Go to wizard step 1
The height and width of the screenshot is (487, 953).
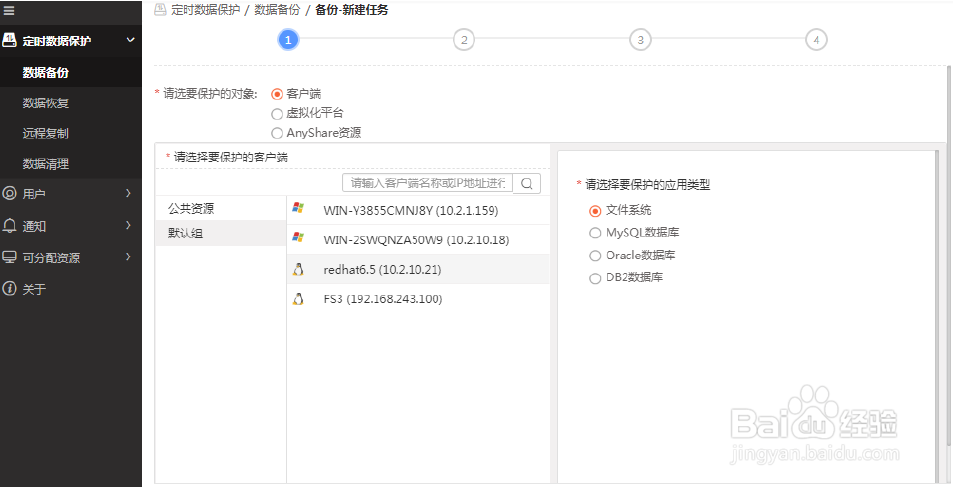point(288,40)
